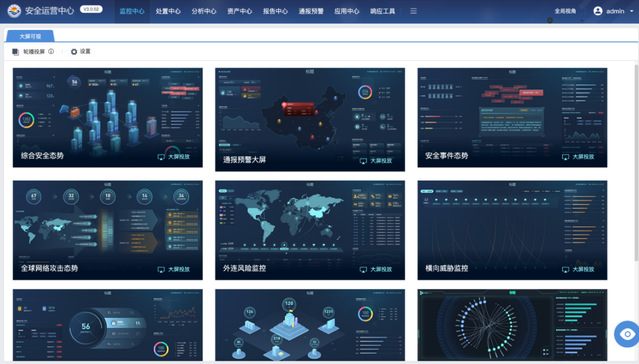Viewport: 639px width, 364px height.
Task: Click the info icon beside 轮播投屏
Action: tap(51, 51)
